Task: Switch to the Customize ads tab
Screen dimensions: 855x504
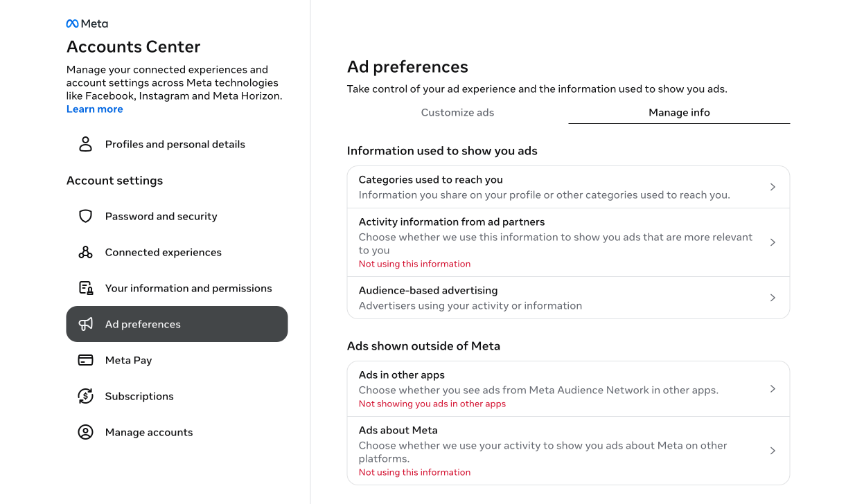Action: pos(457,112)
